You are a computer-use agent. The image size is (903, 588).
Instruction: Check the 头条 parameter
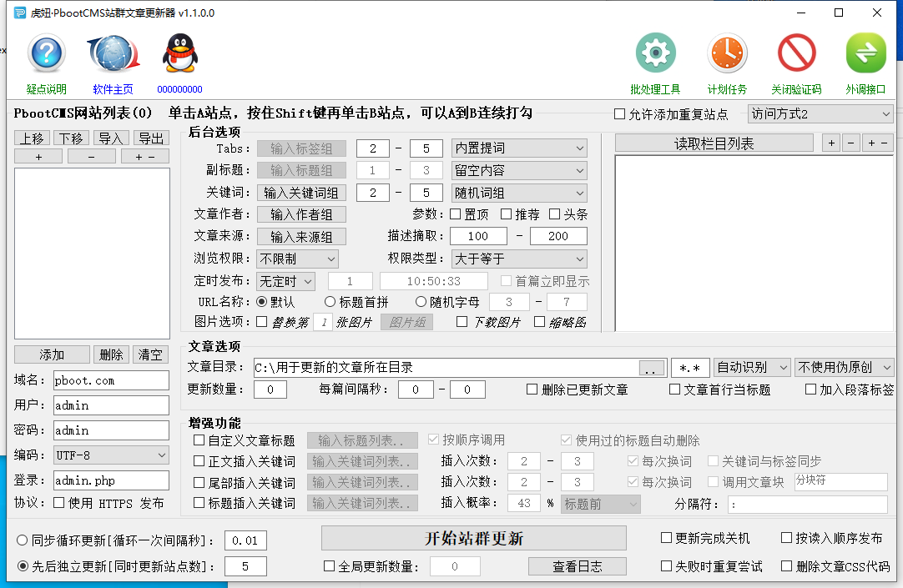click(x=555, y=214)
